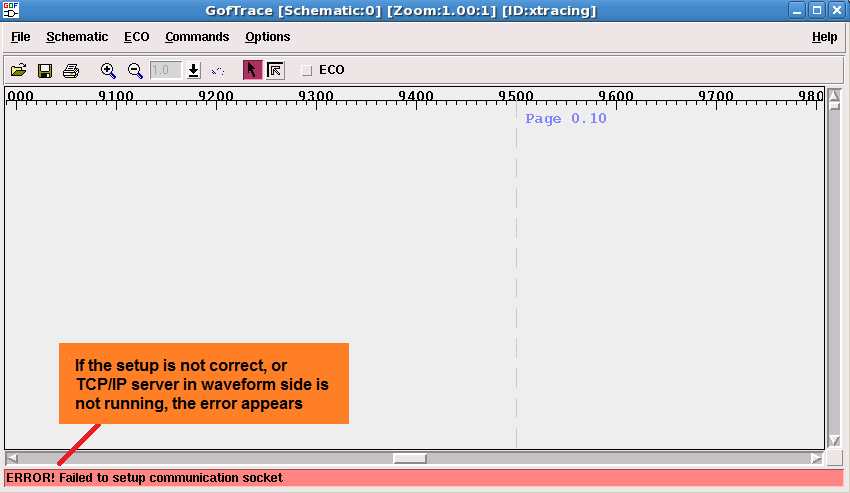Open the Help menu
The image size is (850, 493).
click(x=824, y=37)
